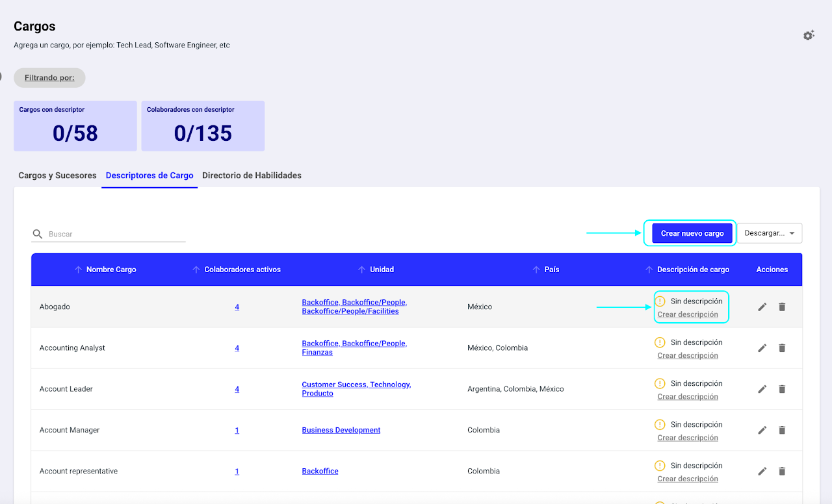Click the search magnifier icon

[x=38, y=234]
